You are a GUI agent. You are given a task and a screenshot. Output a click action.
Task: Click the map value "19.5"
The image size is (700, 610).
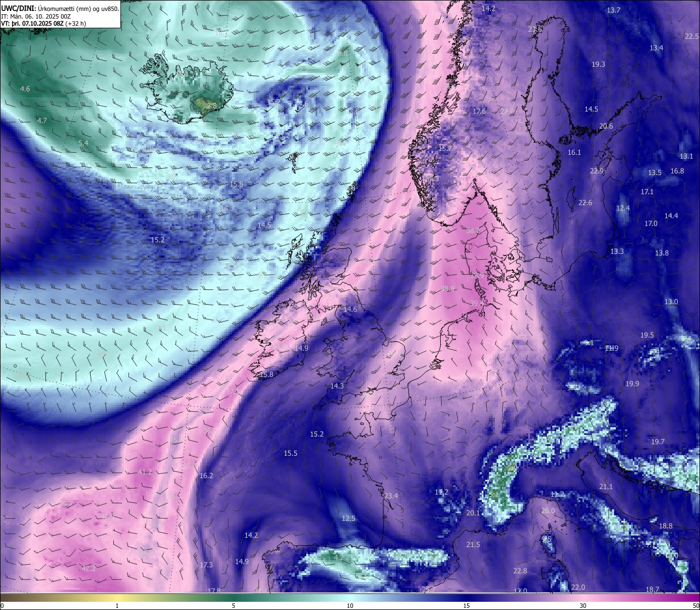point(647,335)
